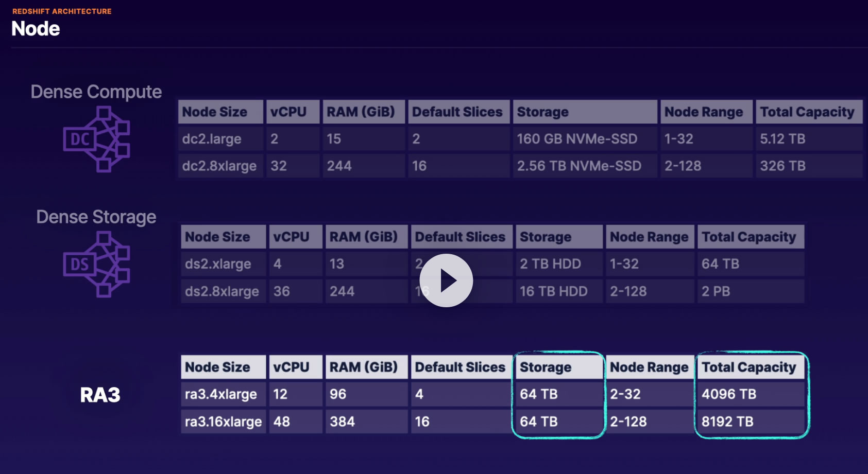Viewport: 868px width, 474px height.
Task: Click the Redshift Architecture orange label
Action: 62,11
